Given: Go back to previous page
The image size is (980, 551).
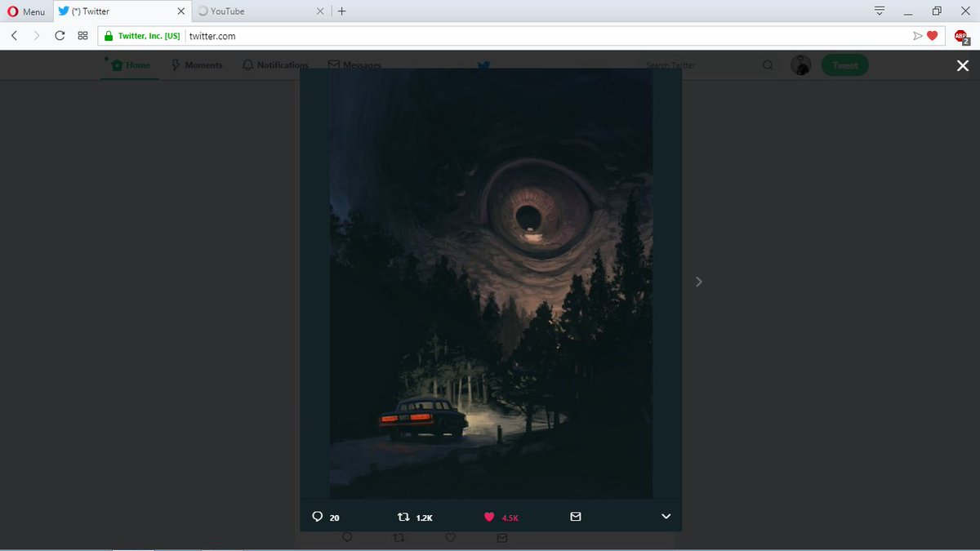Looking at the screenshot, I should [15, 36].
